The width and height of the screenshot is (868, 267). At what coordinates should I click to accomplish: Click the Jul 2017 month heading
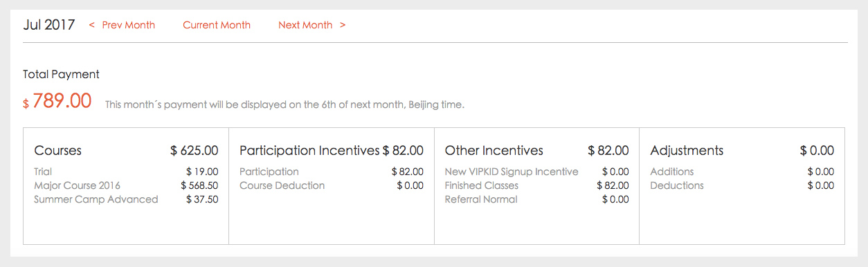point(49,25)
